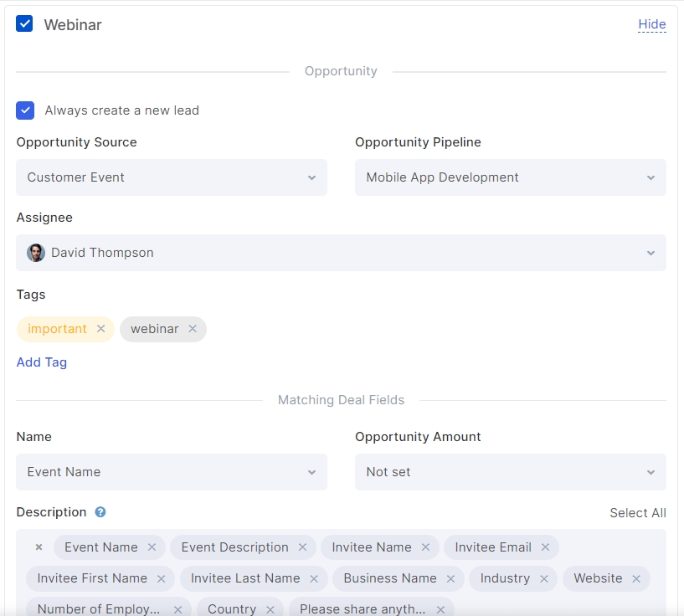684x616 pixels.
Task: Remove Invitee Email chip
Action: (545, 547)
